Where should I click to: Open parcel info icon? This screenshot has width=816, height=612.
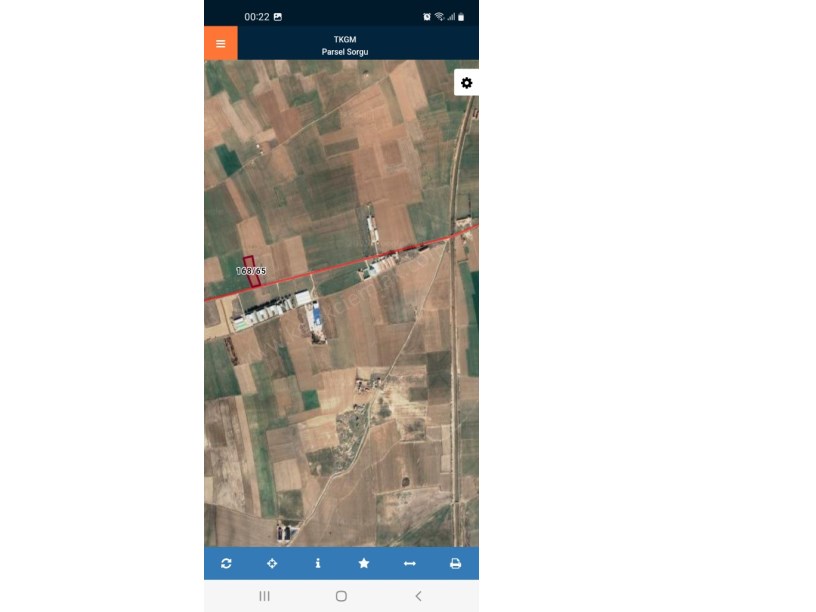coord(318,563)
